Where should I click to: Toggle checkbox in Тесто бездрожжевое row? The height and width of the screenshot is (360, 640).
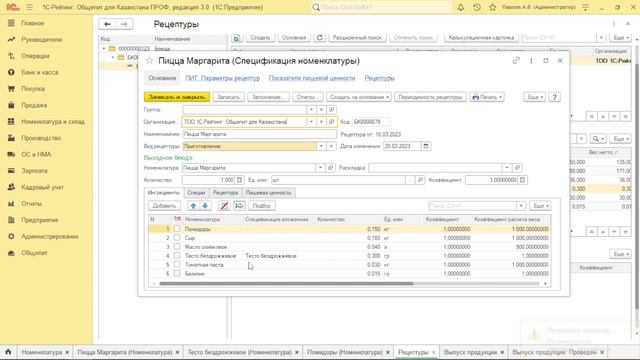tap(177, 256)
